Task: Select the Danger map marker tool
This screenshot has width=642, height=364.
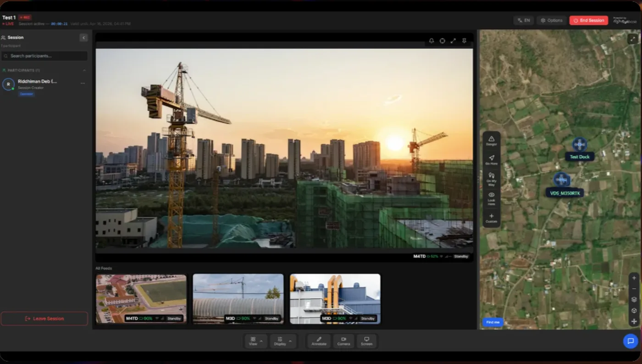Action: [x=491, y=141]
